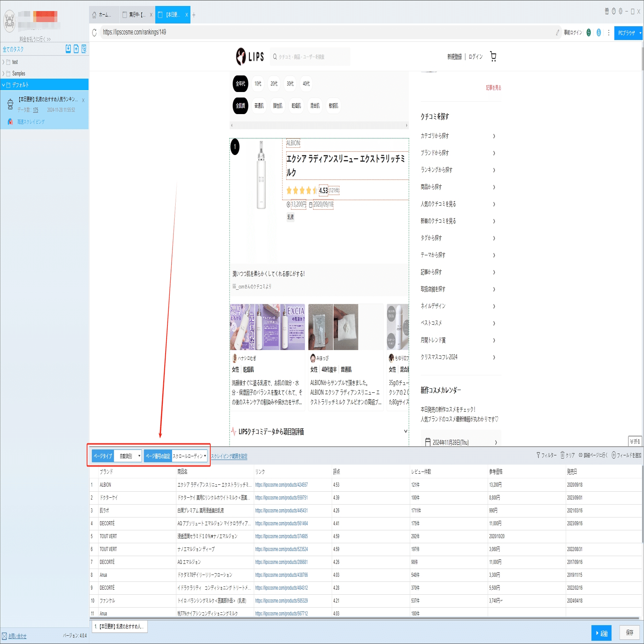This screenshot has height=644, width=644.
Task: Click the 新規登録 link
Action: [x=454, y=57]
